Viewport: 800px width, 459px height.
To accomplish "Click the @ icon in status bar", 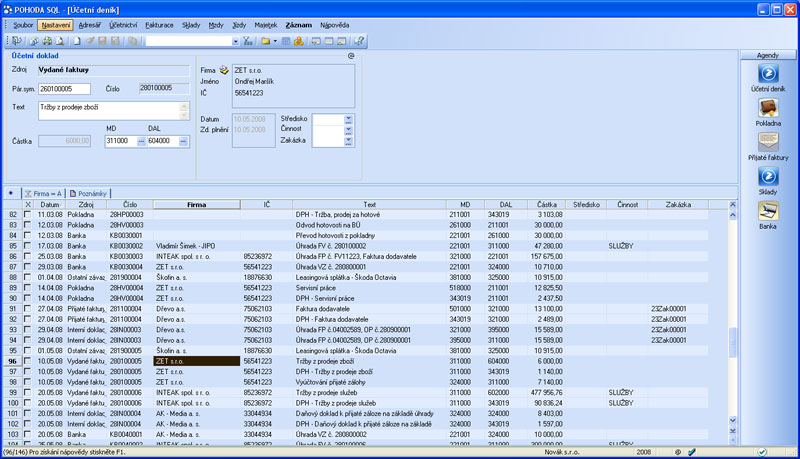I will point(678,452).
